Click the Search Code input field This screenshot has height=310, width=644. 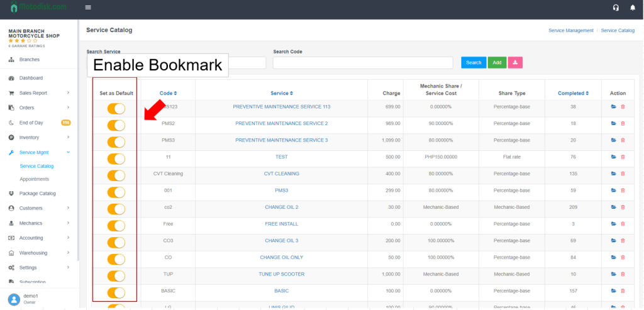point(363,63)
